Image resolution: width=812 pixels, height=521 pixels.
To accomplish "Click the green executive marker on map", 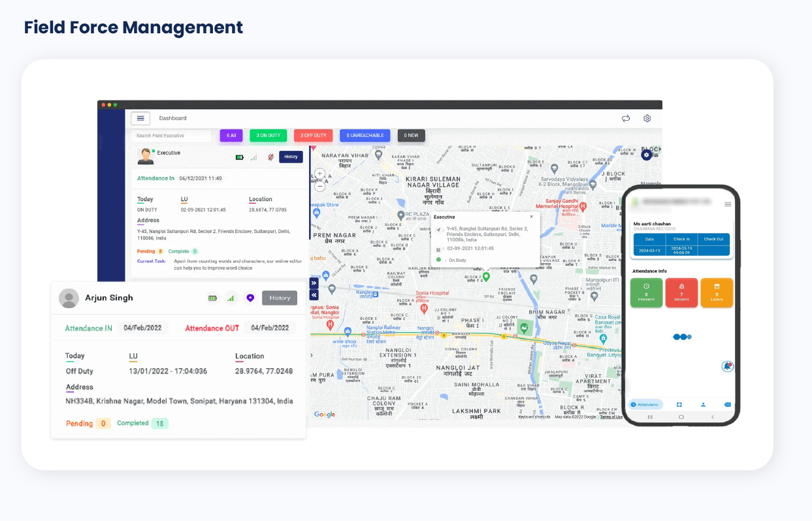I will point(486,277).
